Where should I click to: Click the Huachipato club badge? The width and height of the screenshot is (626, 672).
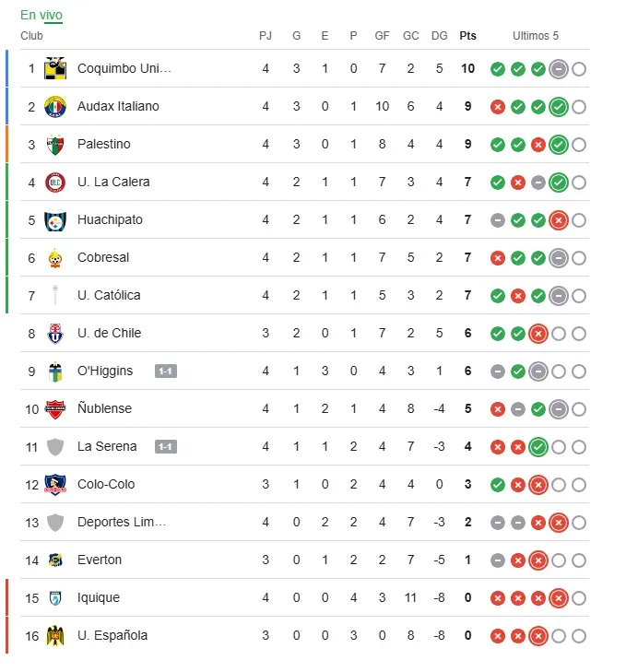(x=55, y=219)
